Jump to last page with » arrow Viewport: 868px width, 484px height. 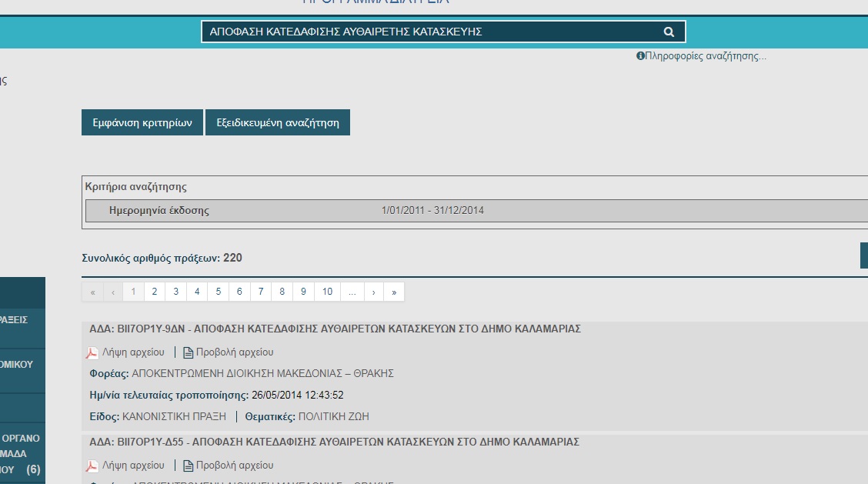pos(394,292)
